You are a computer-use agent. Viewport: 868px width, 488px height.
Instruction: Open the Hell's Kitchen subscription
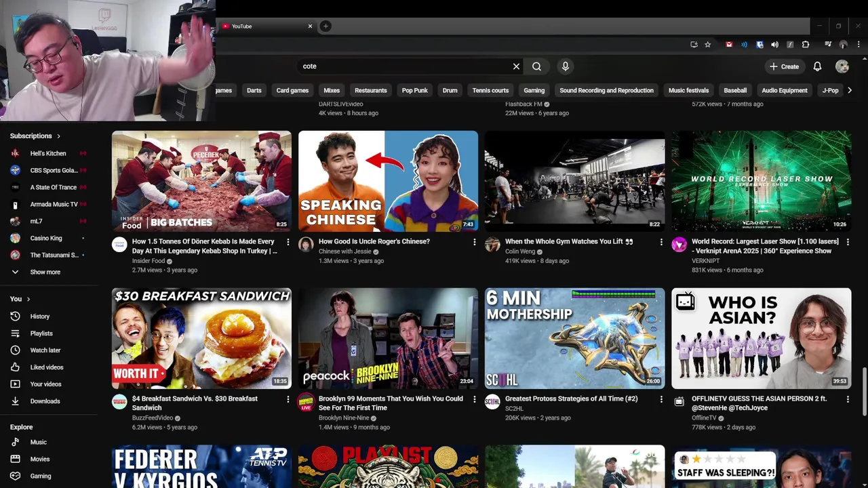pyautogui.click(x=49, y=153)
